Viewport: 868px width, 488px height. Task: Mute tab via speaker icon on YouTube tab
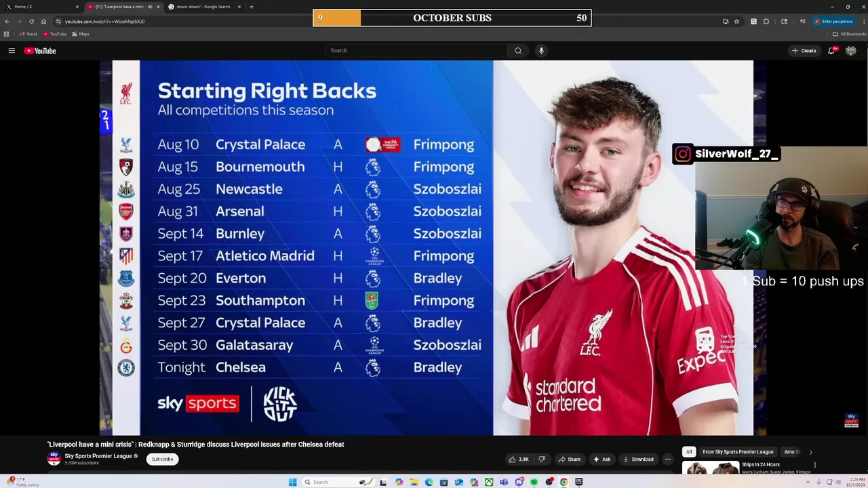pyautogui.click(x=150, y=7)
